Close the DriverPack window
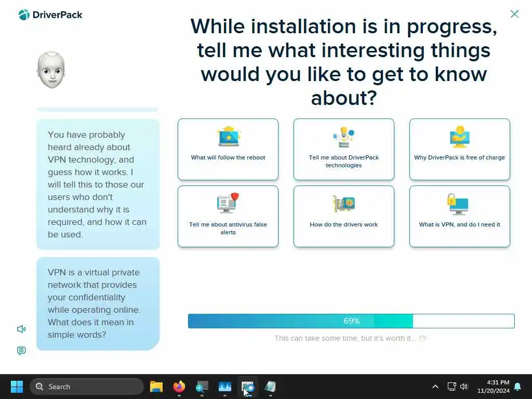This screenshot has width=532, height=399. tap(514, 14)
